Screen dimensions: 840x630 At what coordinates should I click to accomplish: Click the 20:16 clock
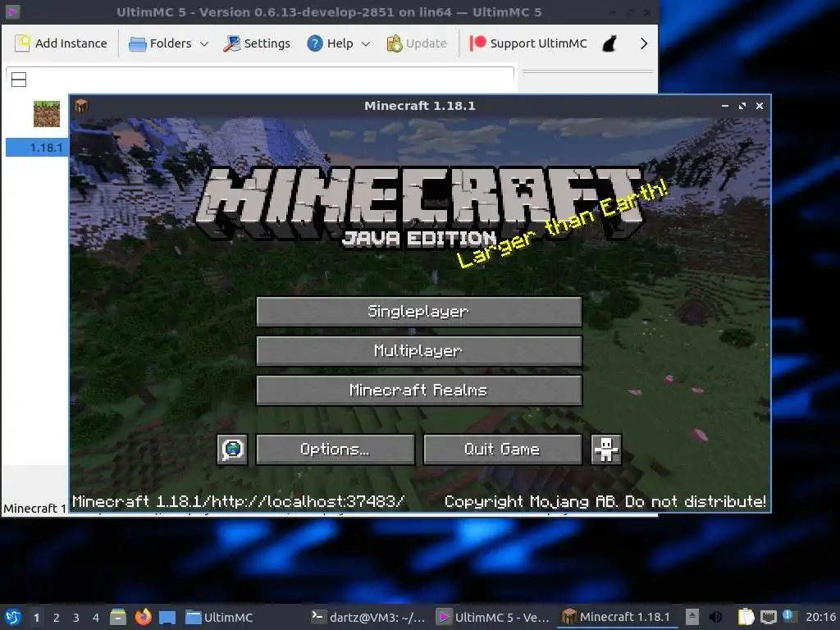(x=820, y=617)
